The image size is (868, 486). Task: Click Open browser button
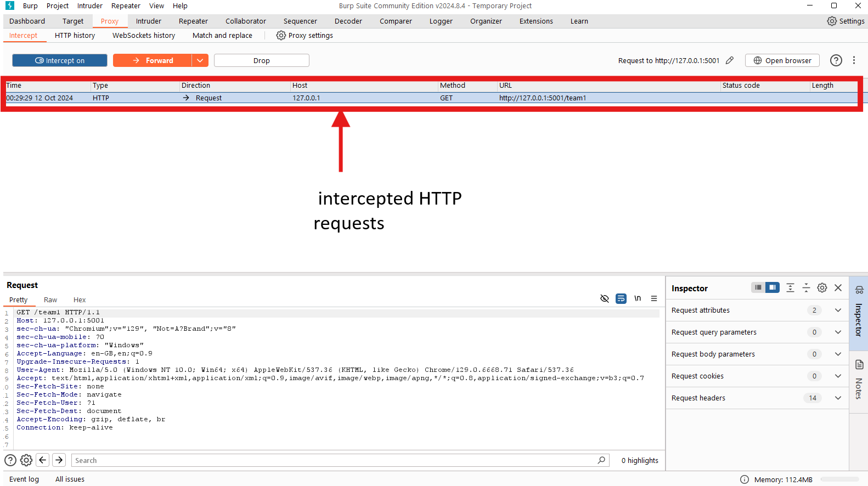(x=782, y=60)
